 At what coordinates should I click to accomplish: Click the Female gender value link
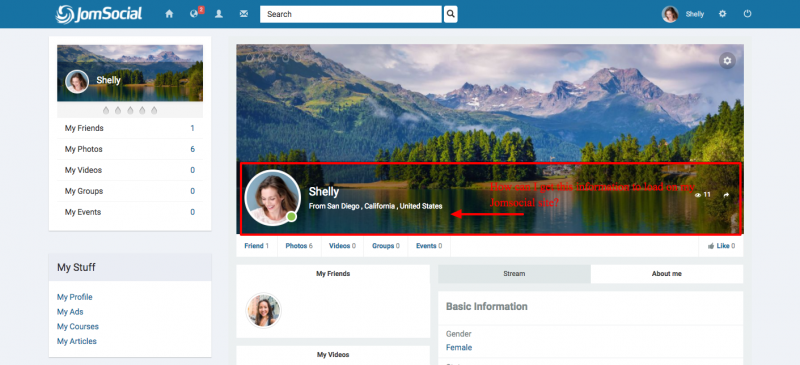[x=459, y=348]
